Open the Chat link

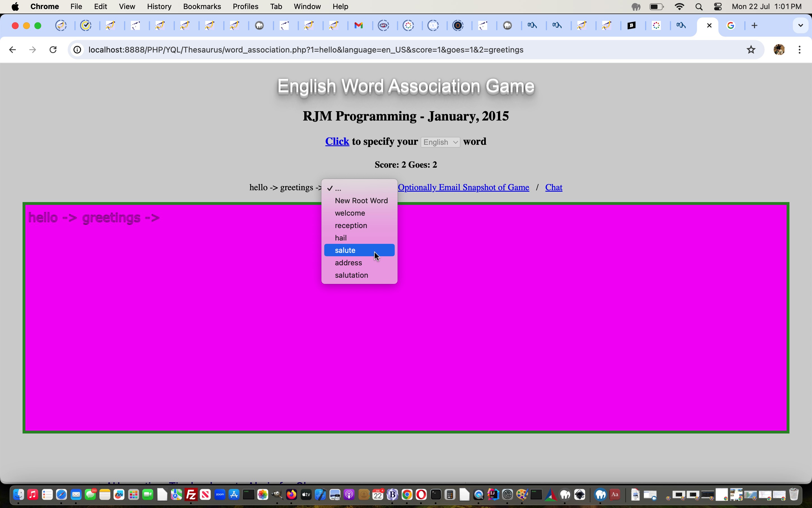pyautogui.click(x=554, y=187)
